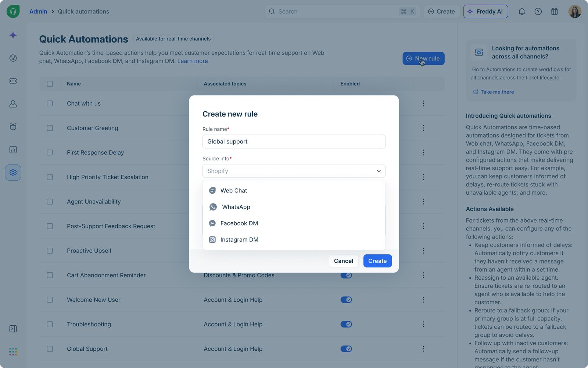Click the Create button in top bar
This screenshot has height=368, width=588.
coord(441,11)
